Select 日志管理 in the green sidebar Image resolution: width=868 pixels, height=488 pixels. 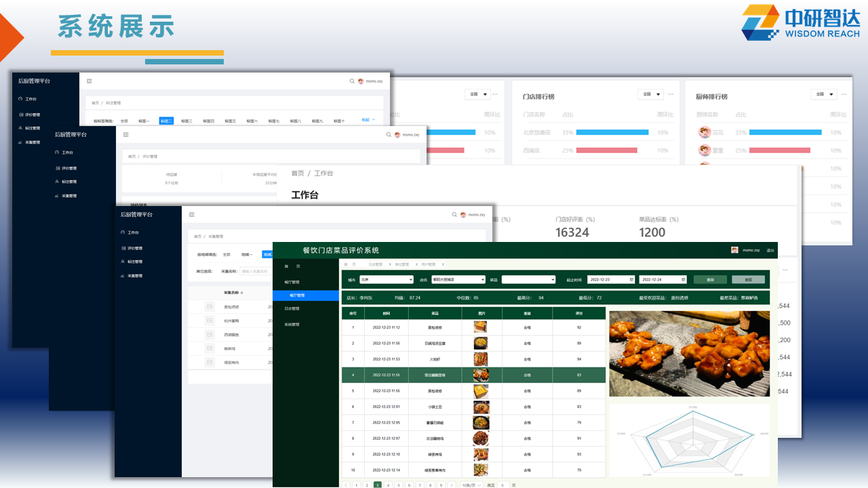292,308
